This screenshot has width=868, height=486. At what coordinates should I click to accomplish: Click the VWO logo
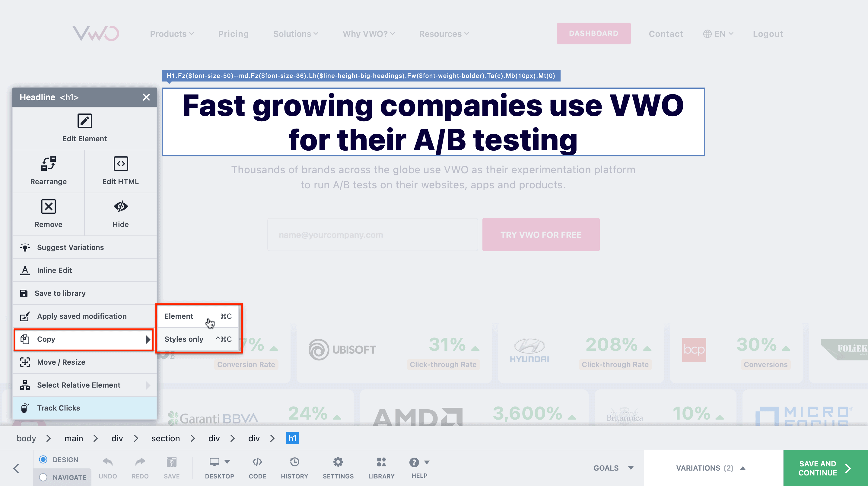coord(96,34)
